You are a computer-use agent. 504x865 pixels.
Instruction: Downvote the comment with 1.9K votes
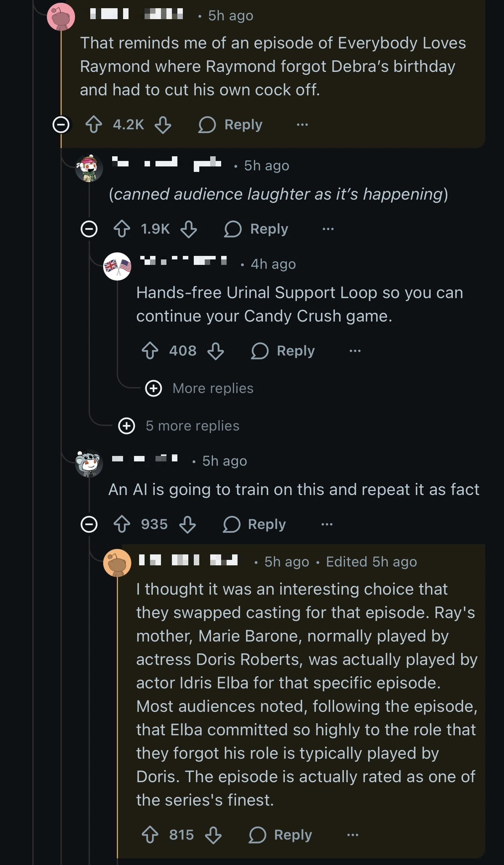[189, 229]
